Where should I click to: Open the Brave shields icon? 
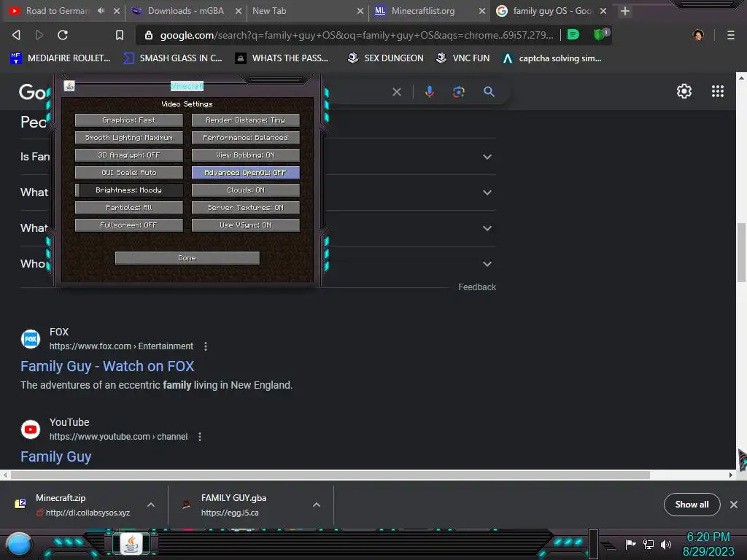(x=600, y=34)
